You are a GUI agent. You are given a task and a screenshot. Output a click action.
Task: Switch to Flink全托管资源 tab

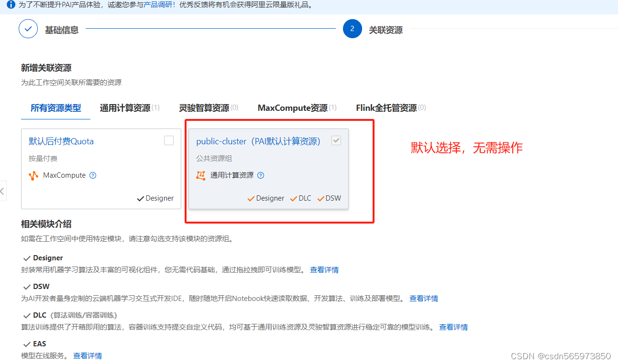391,108
